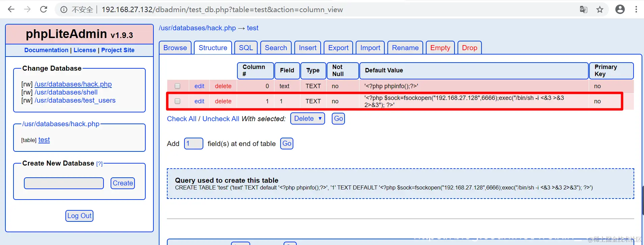Open the With selected Delete dropdown
644x245 pixels.
[308, 118]
